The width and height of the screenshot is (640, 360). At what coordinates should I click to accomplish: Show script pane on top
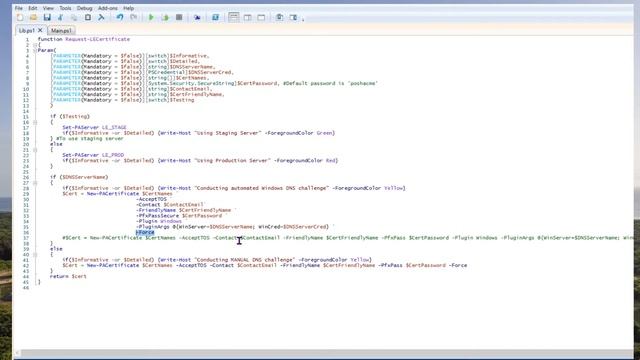pyautogui.click(x=233, y=18)
